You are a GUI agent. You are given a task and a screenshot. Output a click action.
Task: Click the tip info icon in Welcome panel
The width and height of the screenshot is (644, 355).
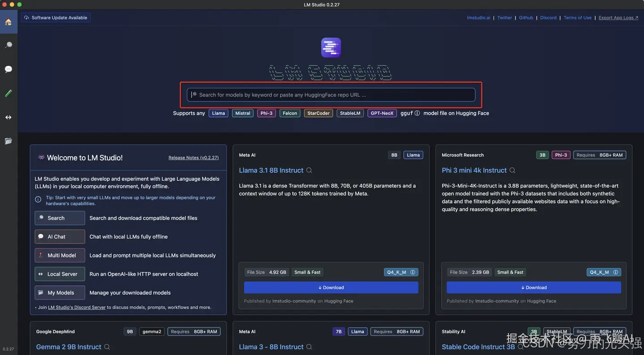coord(38,200)
